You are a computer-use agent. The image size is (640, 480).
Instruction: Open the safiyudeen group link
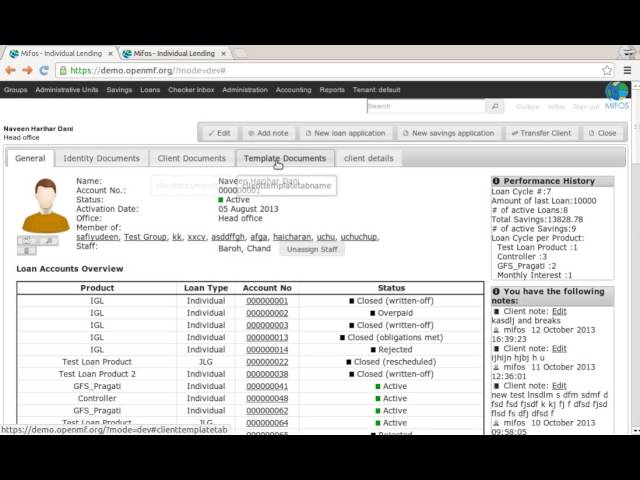tap(97, 237)
